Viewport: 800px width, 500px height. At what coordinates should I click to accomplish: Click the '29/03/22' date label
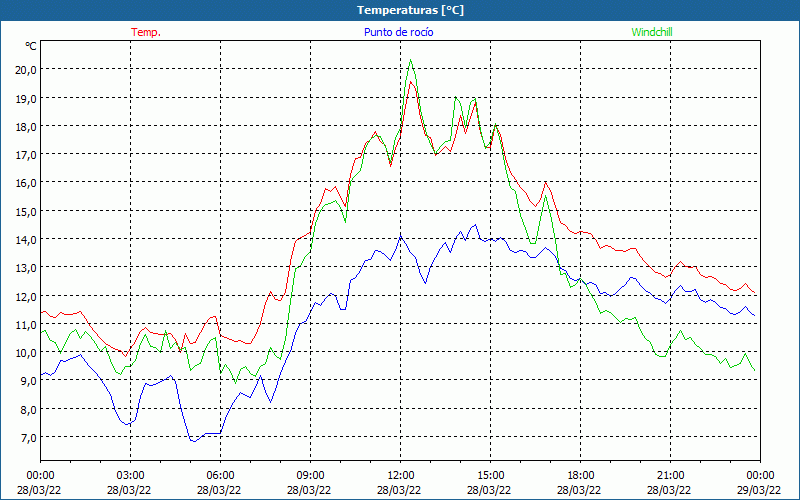tap(760, 490)
